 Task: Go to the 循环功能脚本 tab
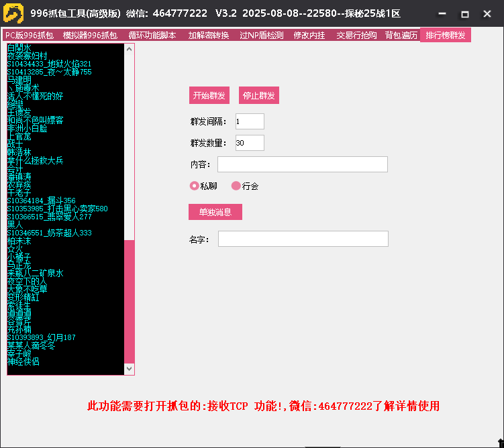coord(152,36)
